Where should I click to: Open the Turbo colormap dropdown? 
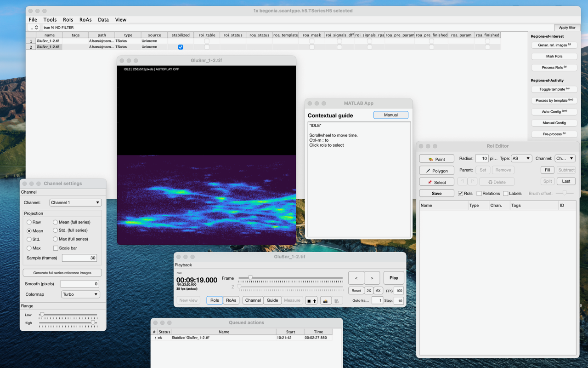(80, 294)
